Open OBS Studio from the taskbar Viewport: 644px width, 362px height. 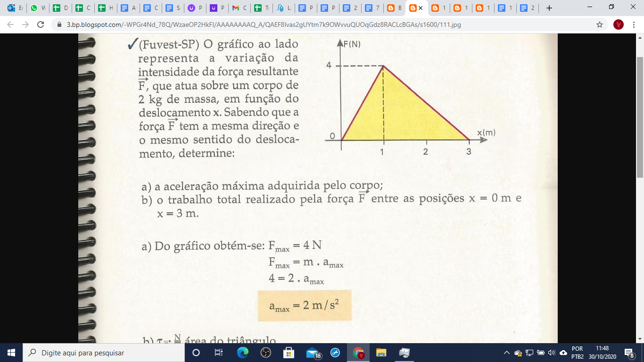click(265, 353)
